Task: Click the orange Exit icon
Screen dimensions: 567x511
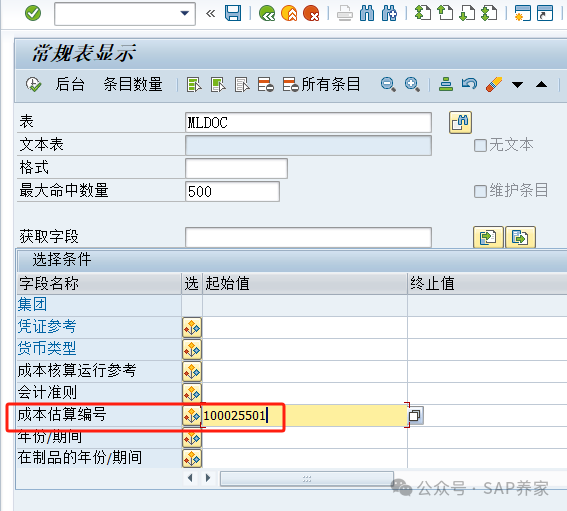Action: tap(289, 13)
